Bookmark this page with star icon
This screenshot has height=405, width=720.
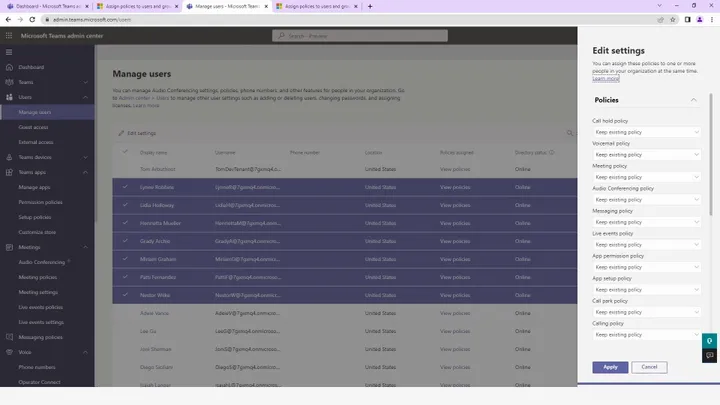pyautogui.click(x=673, y=19)
